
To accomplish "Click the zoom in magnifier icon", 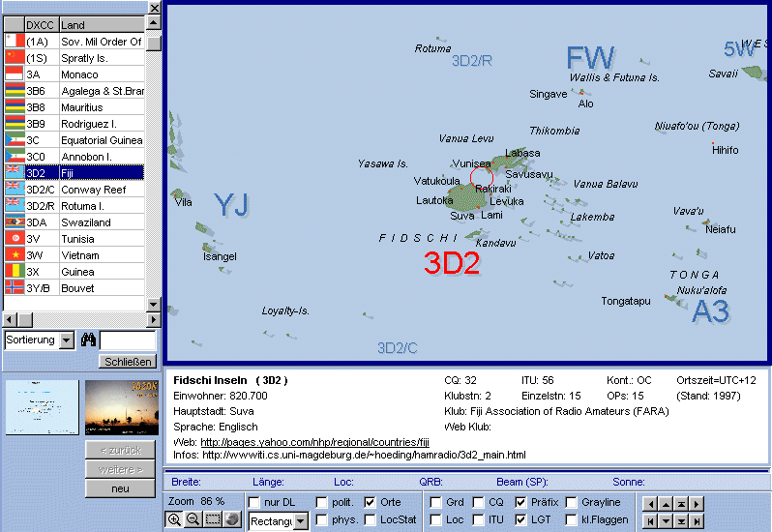I will (174, 519).
